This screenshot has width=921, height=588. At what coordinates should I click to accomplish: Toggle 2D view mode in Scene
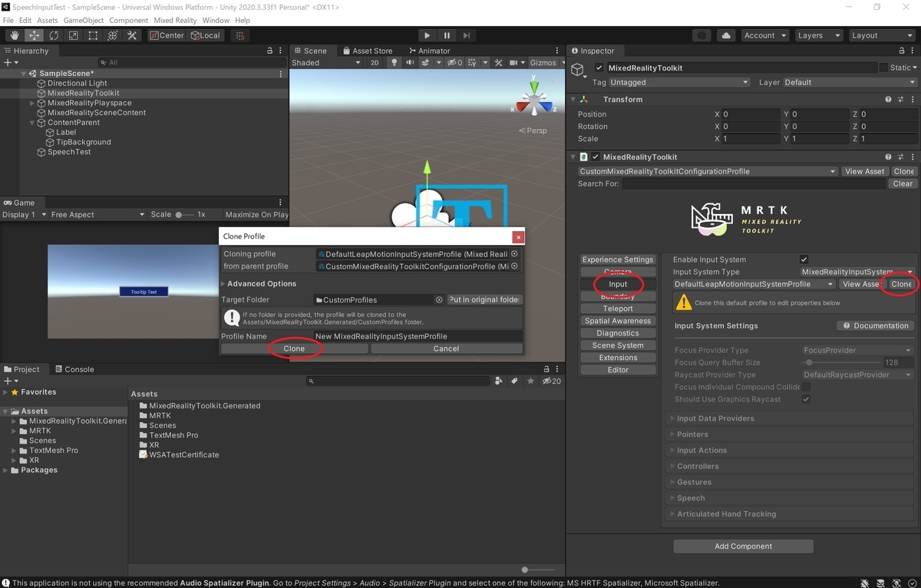[375, 63]
